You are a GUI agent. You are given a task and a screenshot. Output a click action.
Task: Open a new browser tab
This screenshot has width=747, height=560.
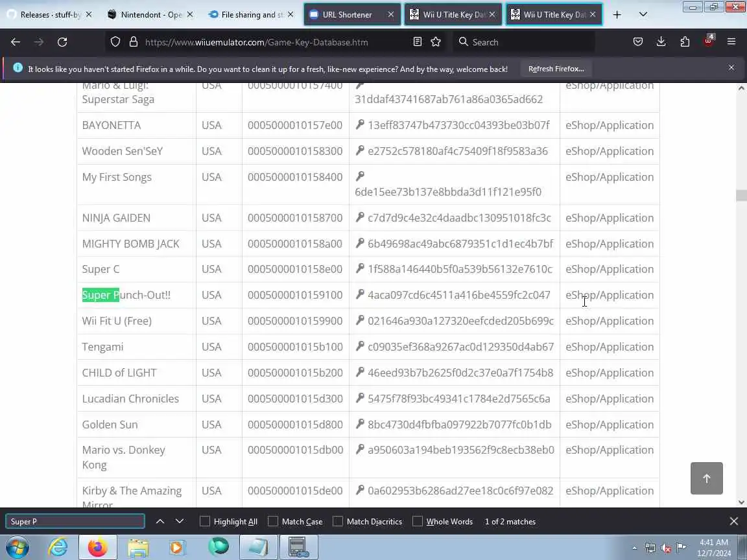(x=617, y=15)
